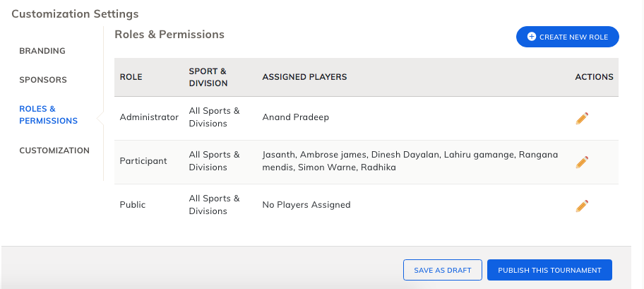644x289 pixels.
Task: Select the Administrator role name
Action: coord(149,117)
